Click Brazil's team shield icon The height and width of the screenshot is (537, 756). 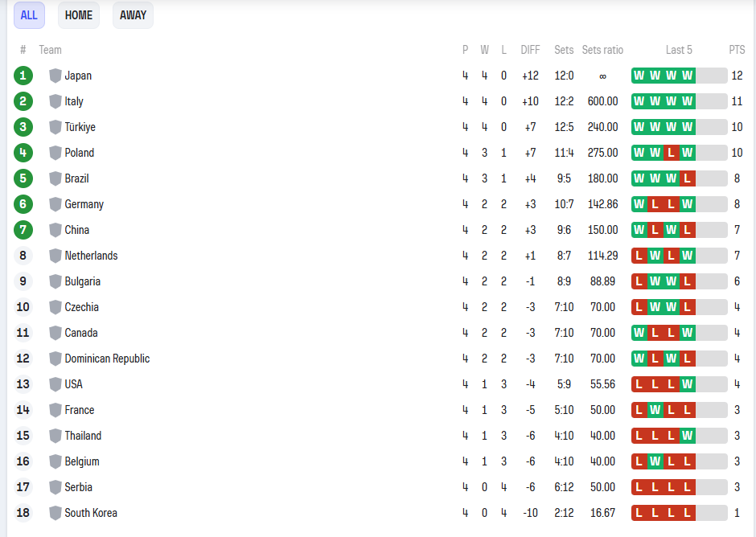point(55,178)
